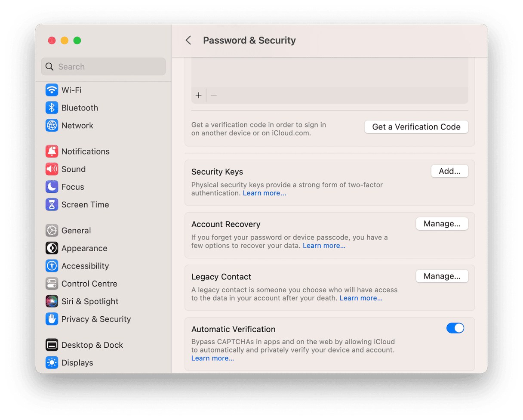Open Learn more about Legacy Contact
The height and width of the screenshot is (420, 523).
[361, 298]
